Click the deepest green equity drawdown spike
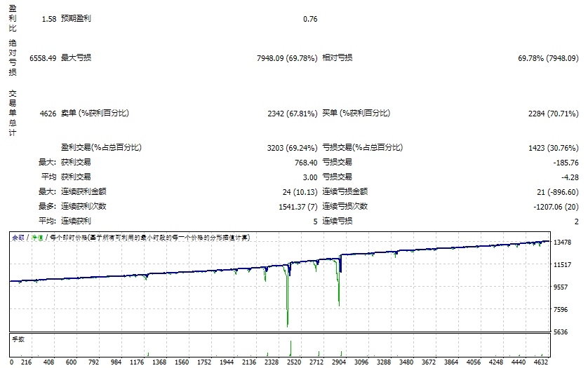The width and height of the screenshot is (588, 368). (x=287, y=300)
